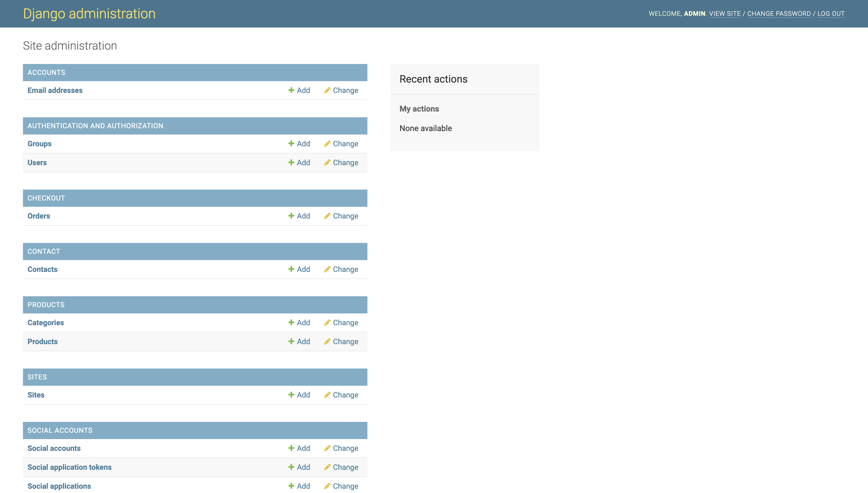Click the green plus icon for Users

pos(291,163)
